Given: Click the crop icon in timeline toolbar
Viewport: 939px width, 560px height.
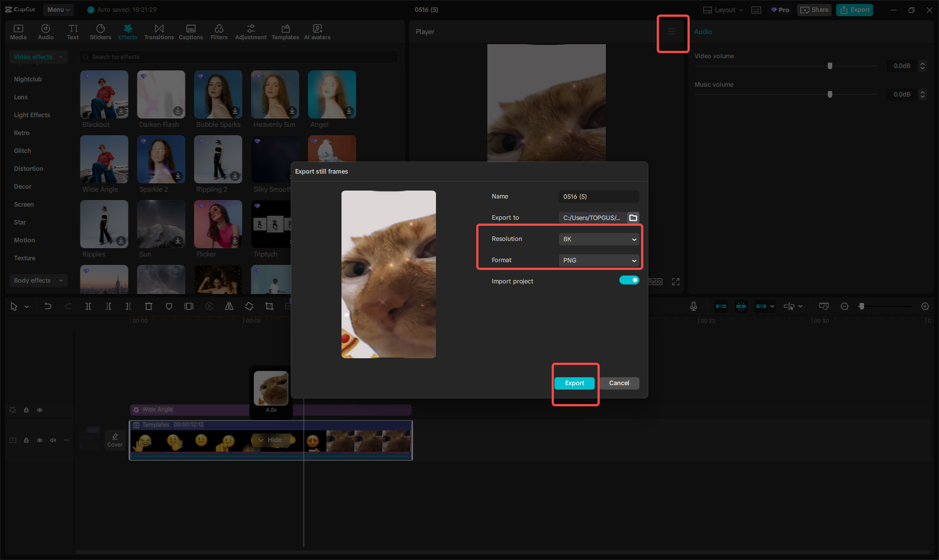Looking at the screenshot, I should [269, 306].
